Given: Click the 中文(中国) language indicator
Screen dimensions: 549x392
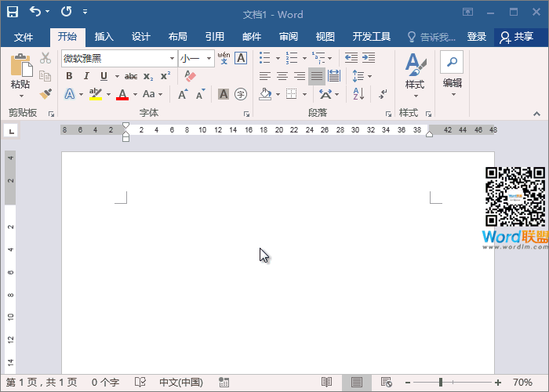Looking at the screenshot, I should click(181, 383).
